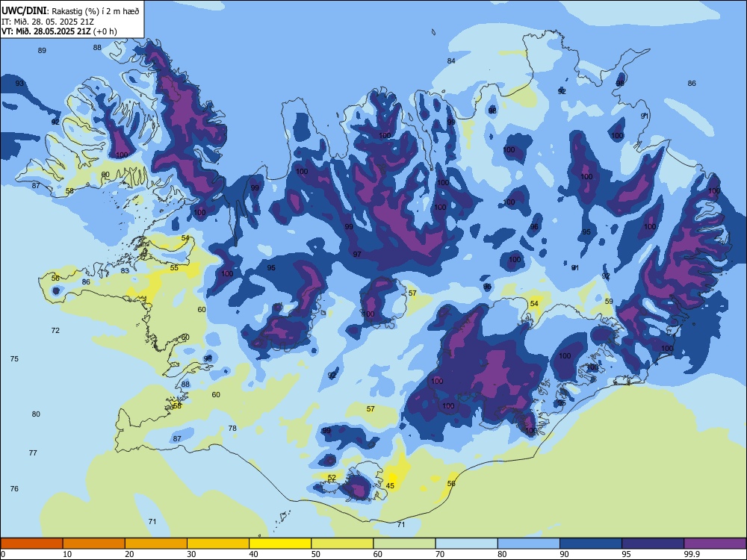Click the humidity value 93 on the map

19,84
